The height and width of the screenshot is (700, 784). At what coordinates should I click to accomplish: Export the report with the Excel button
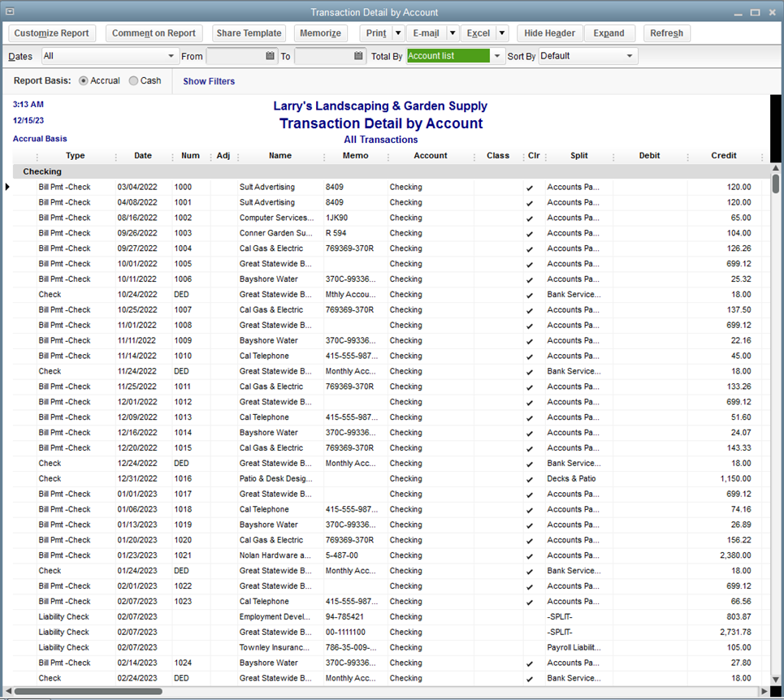479,33
